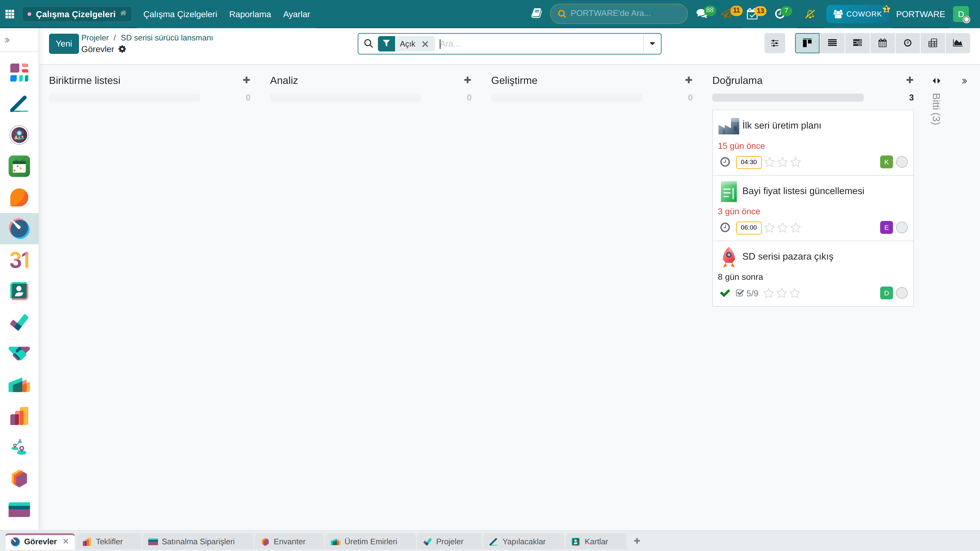Open the search options dropdown arrow
980x551 pixels.
coord(652,44)
